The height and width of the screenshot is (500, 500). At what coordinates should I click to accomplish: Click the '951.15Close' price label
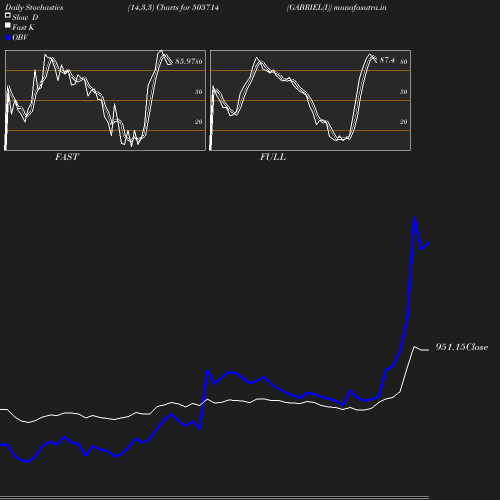(x=462, y=347)
